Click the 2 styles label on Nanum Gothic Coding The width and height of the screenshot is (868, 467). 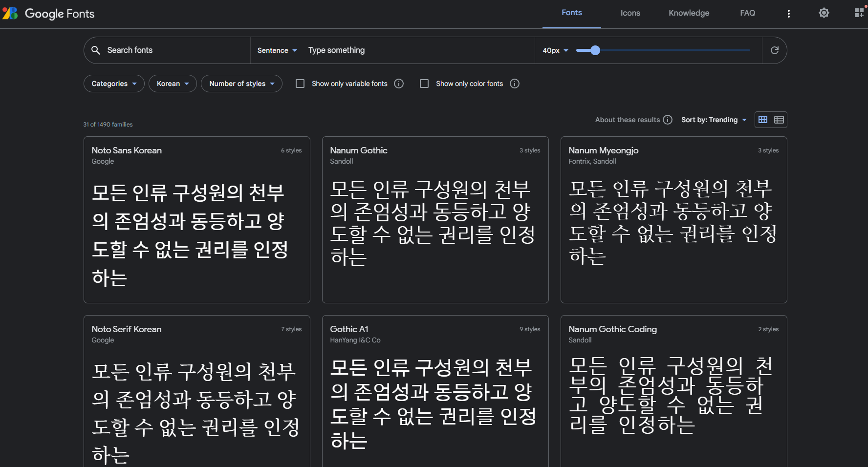pyautogui.click(x=768, y=329)
